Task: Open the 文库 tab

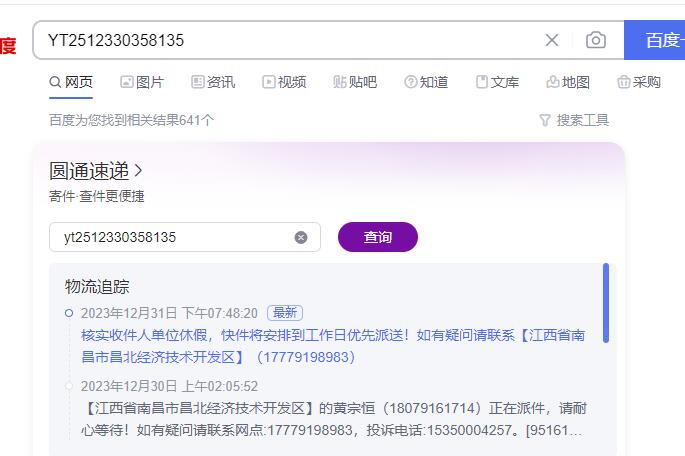Action: [x=498, y=82]
